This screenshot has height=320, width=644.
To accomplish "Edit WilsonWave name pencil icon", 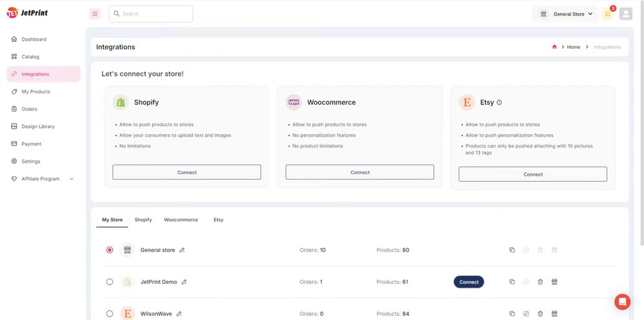I will tap(178, 314).
